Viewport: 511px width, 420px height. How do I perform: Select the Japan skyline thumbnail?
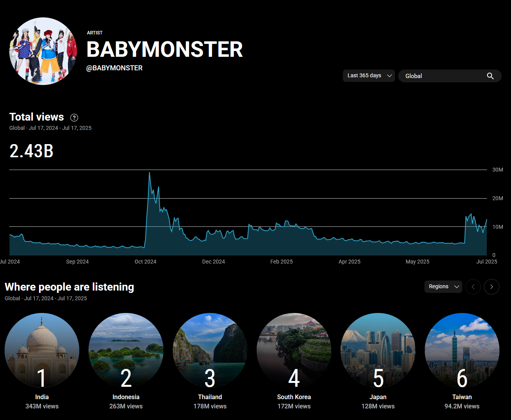pyautogui.click(x=378, y=350)
